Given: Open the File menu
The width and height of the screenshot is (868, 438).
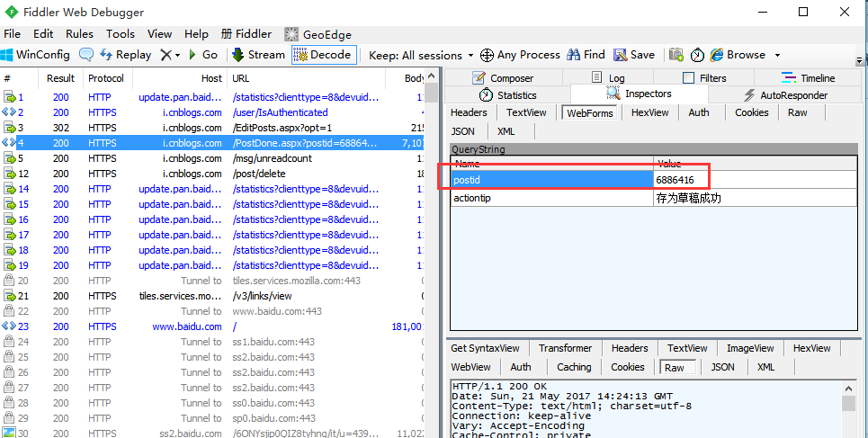Looking at the screenshot, I should click(13, 34).
